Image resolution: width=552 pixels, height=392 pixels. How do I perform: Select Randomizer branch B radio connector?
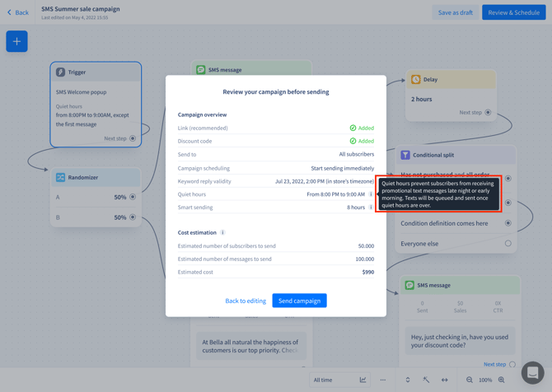tap(133, 217)
